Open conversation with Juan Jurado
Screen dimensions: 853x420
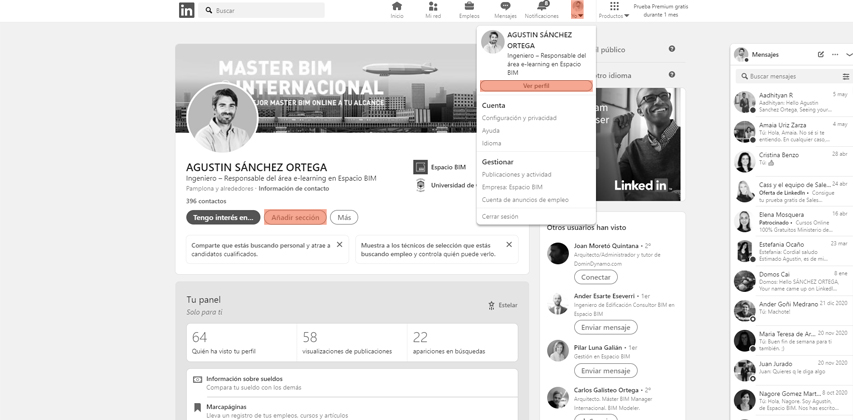pos(792,371)
